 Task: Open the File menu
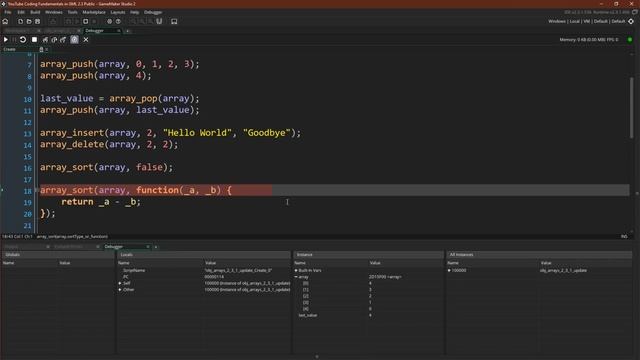pos(8,12)
